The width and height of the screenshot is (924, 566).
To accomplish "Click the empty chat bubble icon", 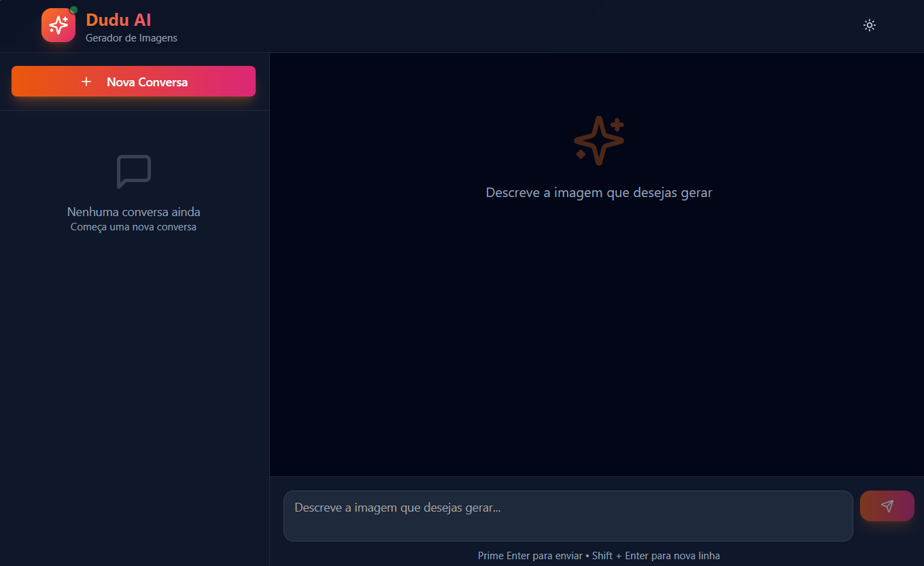I will [134, 172].
